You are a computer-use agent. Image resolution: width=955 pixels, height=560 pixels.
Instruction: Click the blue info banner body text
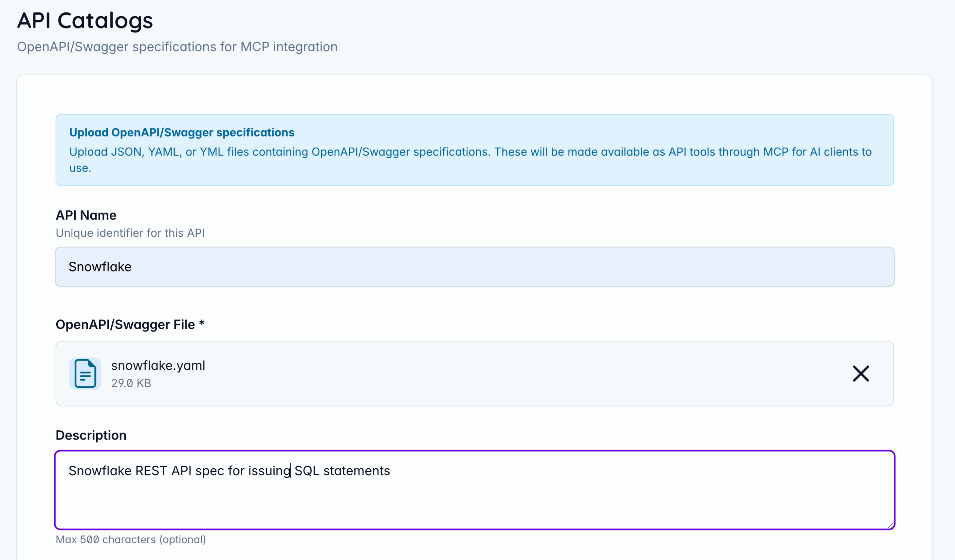click(470, 152)
